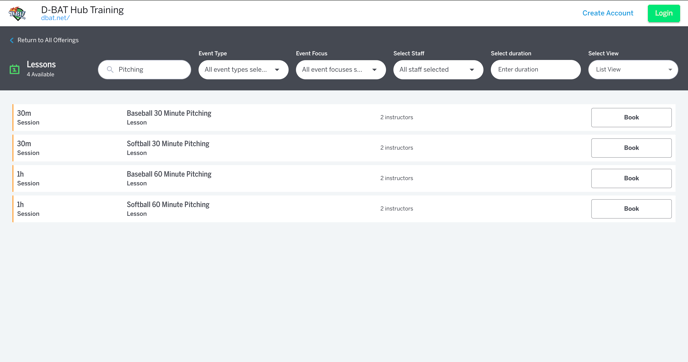The height and width of the screenshot is (362, 688).
Task: Click 2 instructors in Softball 60 Minute row
Action: [x=397, y=208]
